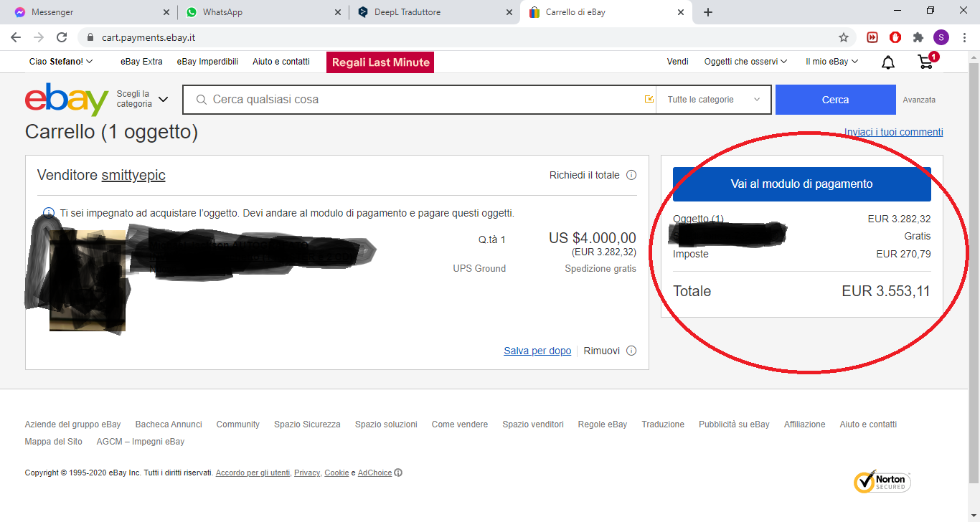
Task: Expand Tutte le categorie dropdown
Action: point(713,100)
